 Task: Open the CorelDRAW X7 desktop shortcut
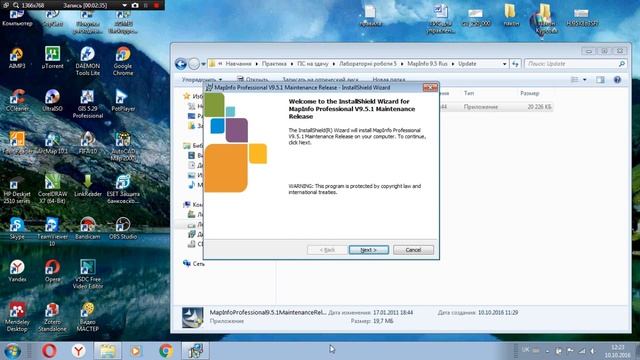(x=53, y=189)
